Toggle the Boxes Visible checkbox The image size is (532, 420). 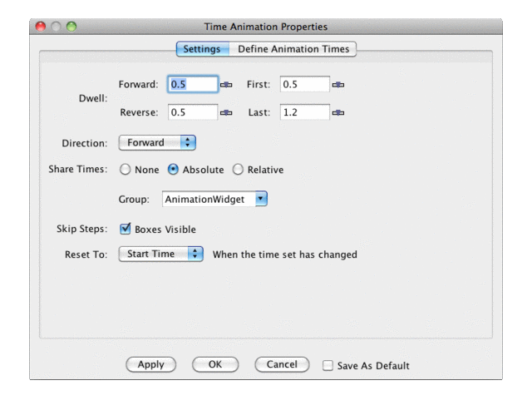pos(126,229)
